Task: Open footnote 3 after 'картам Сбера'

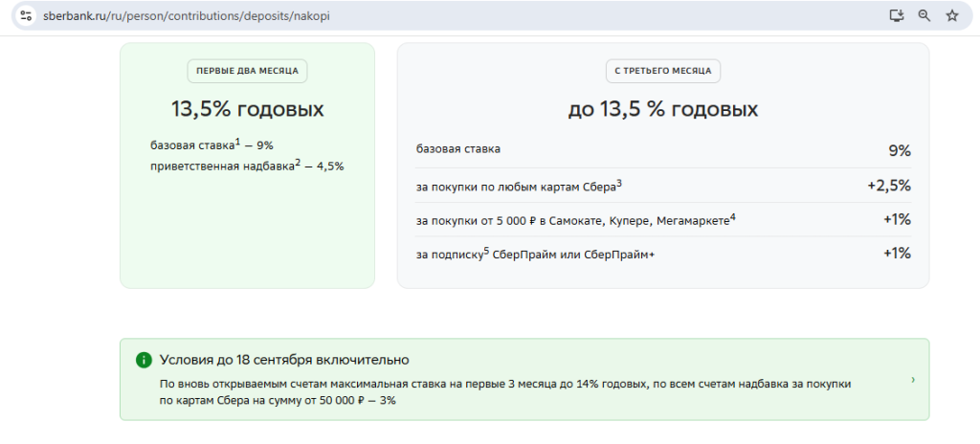Action: [x=619, y=182]
